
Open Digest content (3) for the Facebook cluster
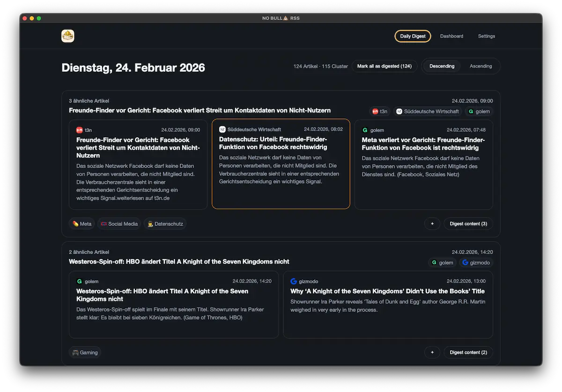[468, 224]
